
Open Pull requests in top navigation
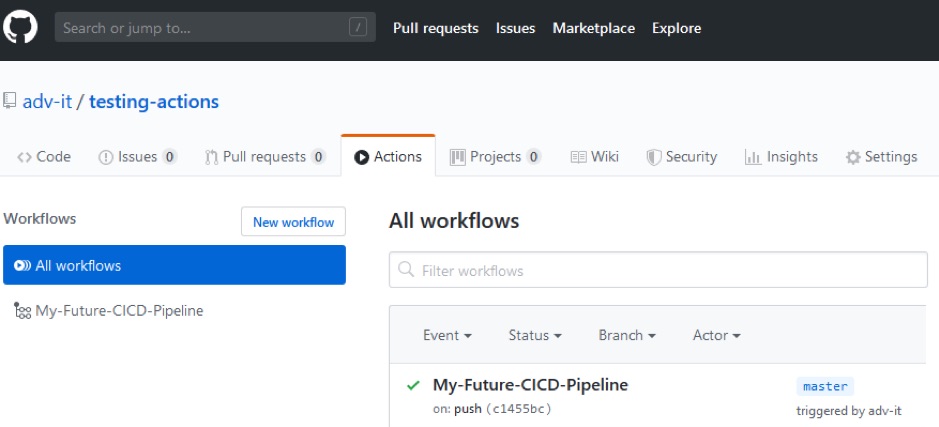435,28
